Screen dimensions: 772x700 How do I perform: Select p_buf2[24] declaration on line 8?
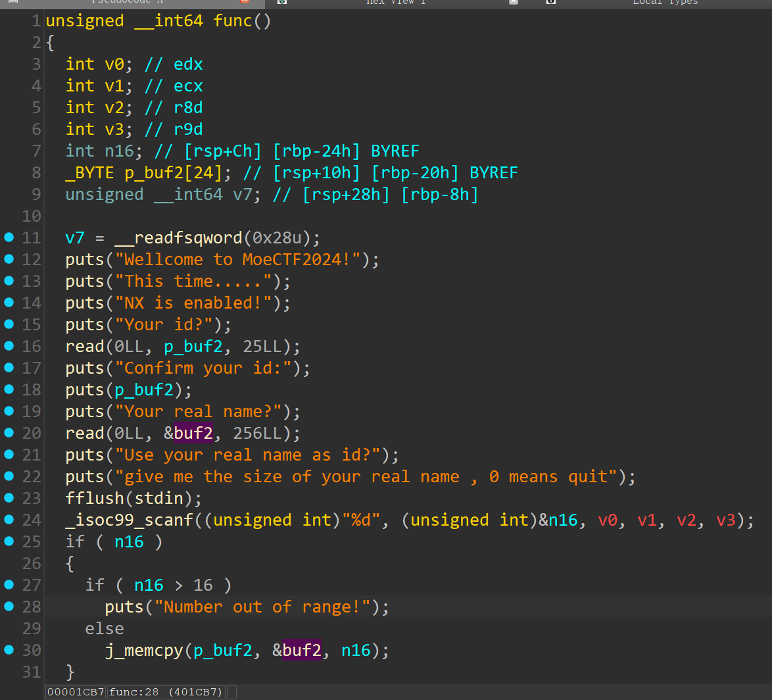(173, 172)
